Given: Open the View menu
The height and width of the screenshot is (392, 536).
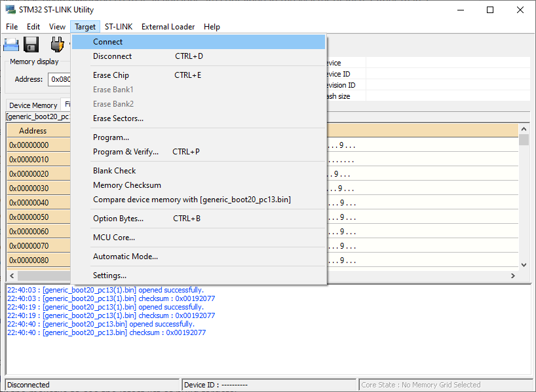Looking at the screenshot, I should pos(57,27).
